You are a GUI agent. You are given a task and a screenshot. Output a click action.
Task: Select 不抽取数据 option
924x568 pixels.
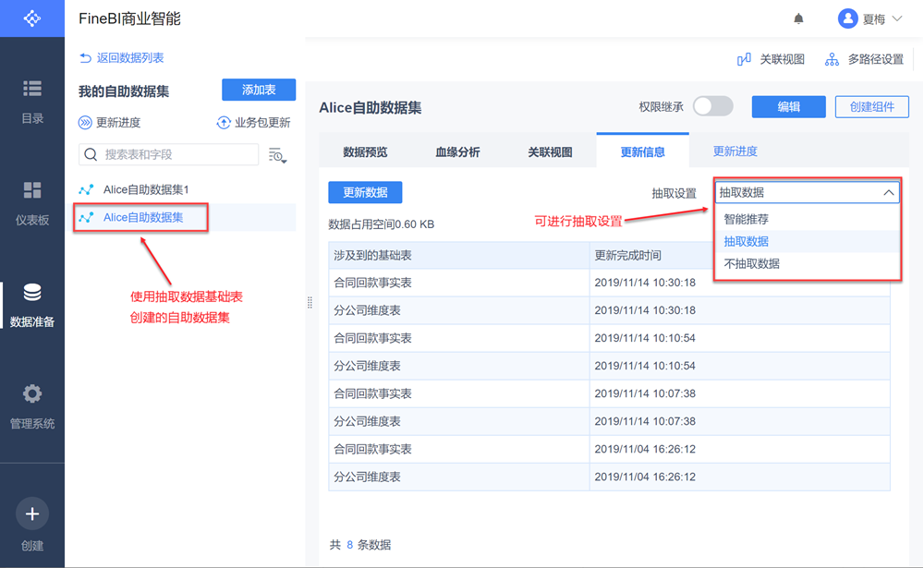[807, 264]
